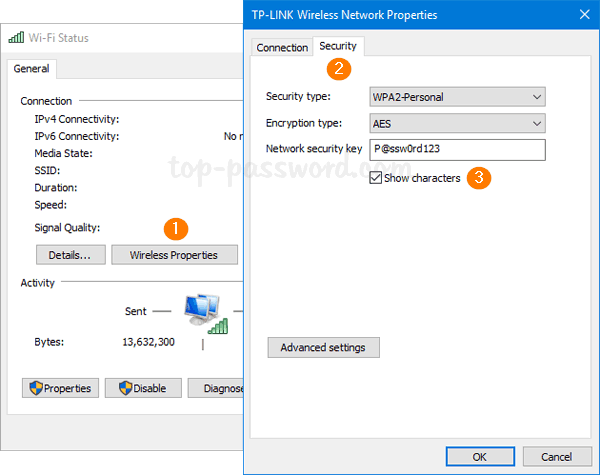
Task: Uncheck the Show characters checkbox
Action: 375,178
